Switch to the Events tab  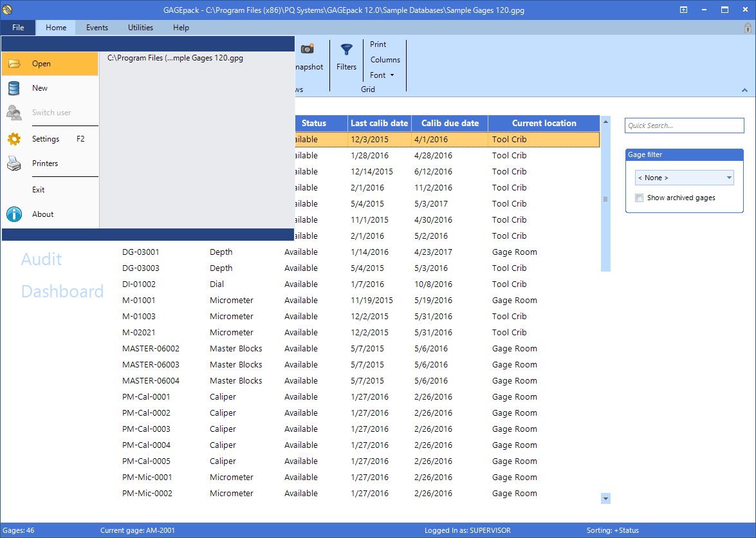point(97,28)
